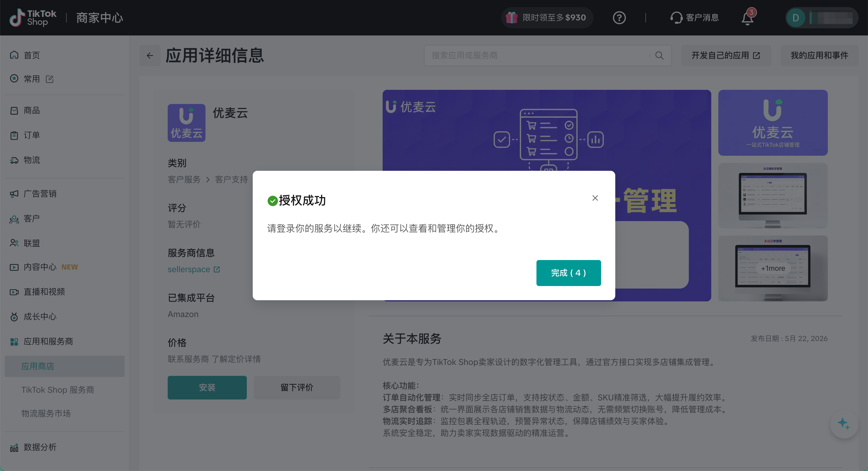Click the 订单 clipboard icon
868x471 pixels.
(x=14, y=135)
